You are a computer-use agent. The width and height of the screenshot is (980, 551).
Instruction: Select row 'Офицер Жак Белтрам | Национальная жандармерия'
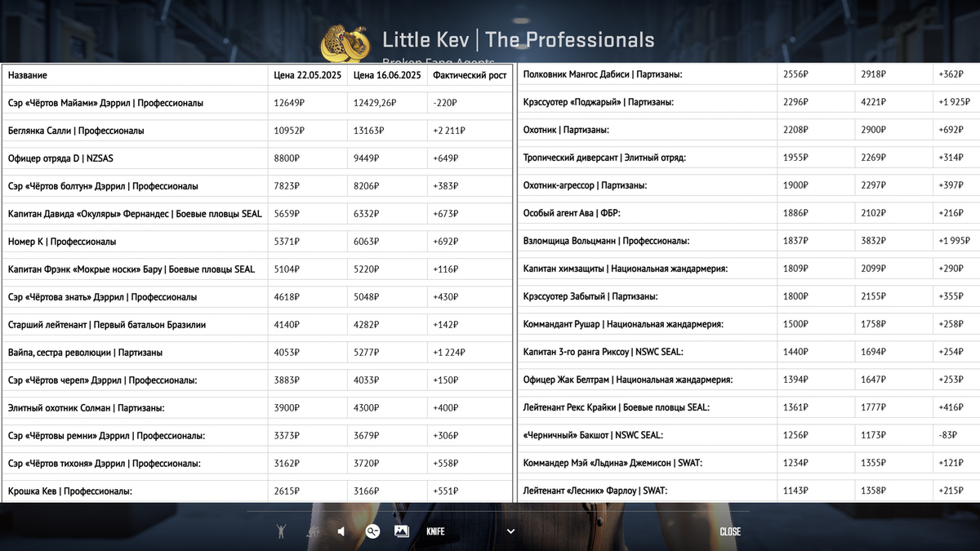(749, 380)
